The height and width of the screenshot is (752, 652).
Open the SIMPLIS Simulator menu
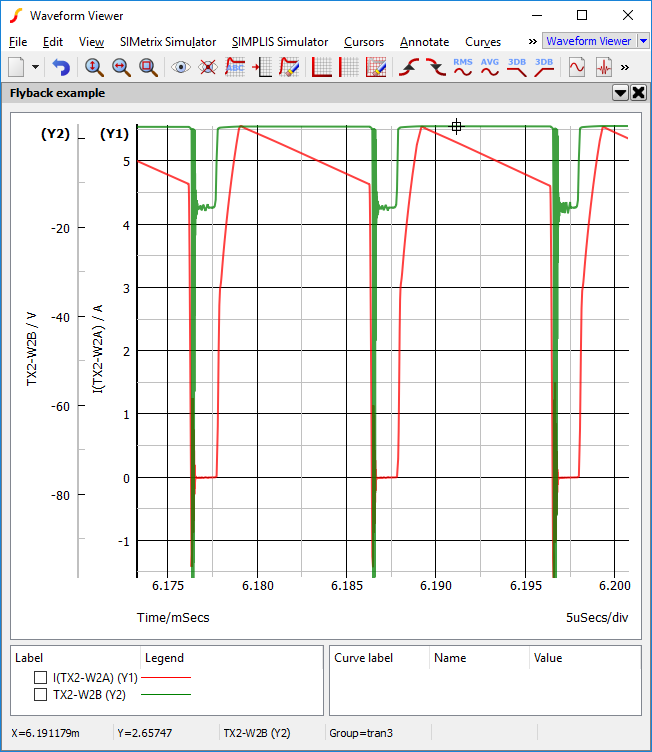[x=279, y=42]
